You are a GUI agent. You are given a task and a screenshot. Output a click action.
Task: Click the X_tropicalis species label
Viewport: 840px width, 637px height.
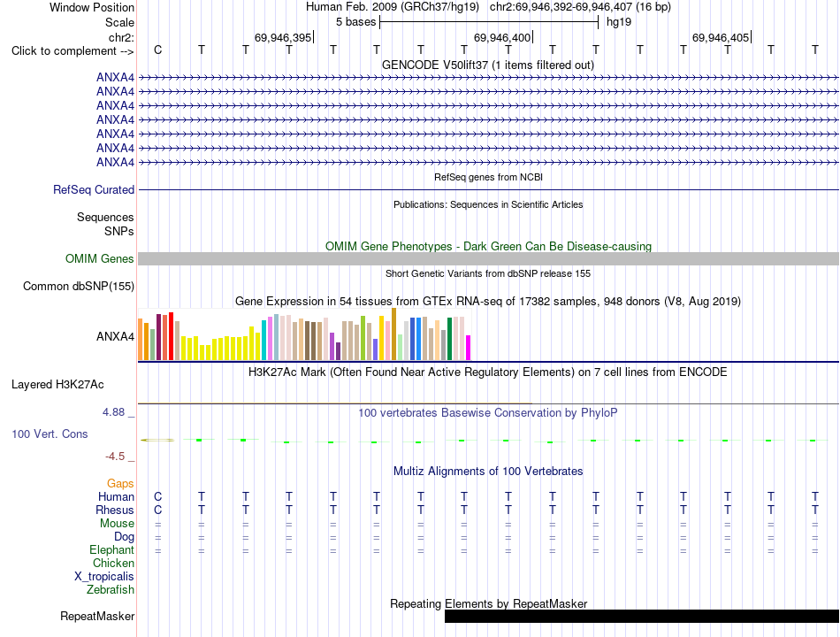tap(104, 577)
